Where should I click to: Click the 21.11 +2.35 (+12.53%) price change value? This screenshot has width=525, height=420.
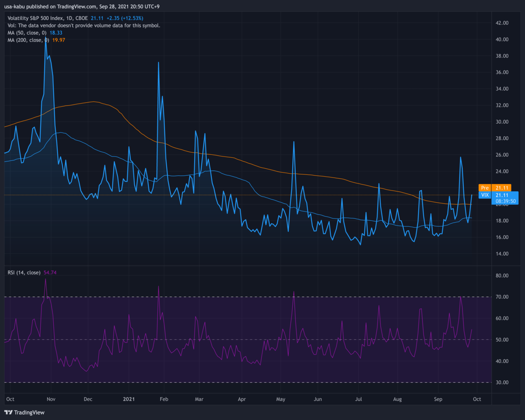[117, 18]
